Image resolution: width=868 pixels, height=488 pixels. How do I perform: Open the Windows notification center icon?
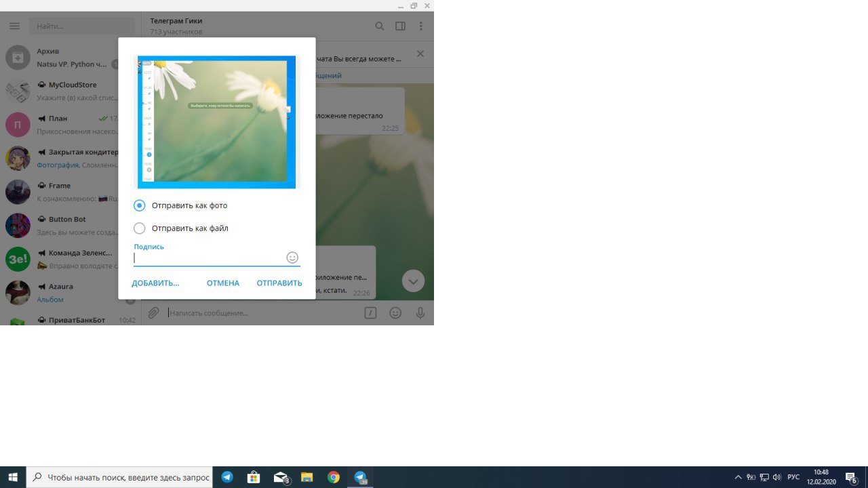click(x=852, y=477)
